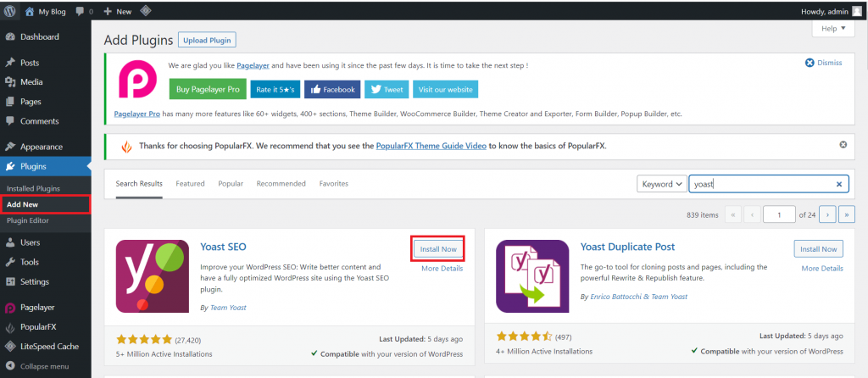The image size is (868, 378).
Task: Click Visit our website button
Action: click(446, 89)
